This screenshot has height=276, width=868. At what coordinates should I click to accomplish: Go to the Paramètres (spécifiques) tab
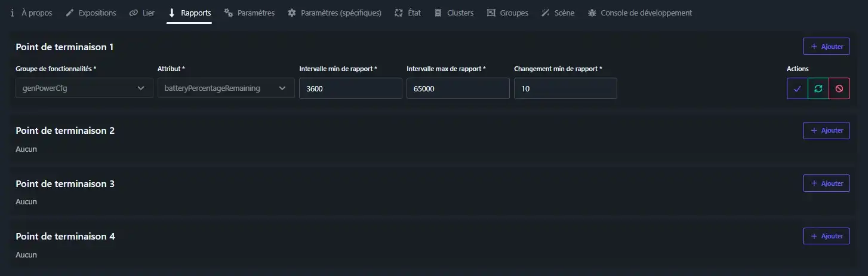click(x=334, y=13)
